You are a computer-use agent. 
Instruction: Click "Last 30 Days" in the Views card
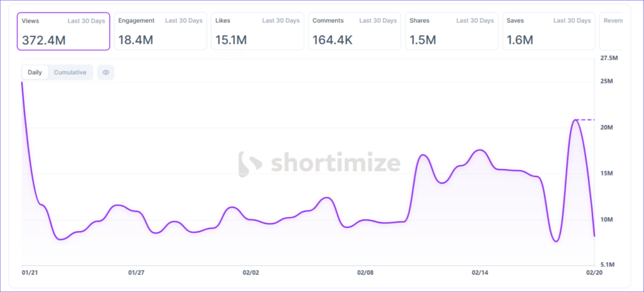(86, 21)
